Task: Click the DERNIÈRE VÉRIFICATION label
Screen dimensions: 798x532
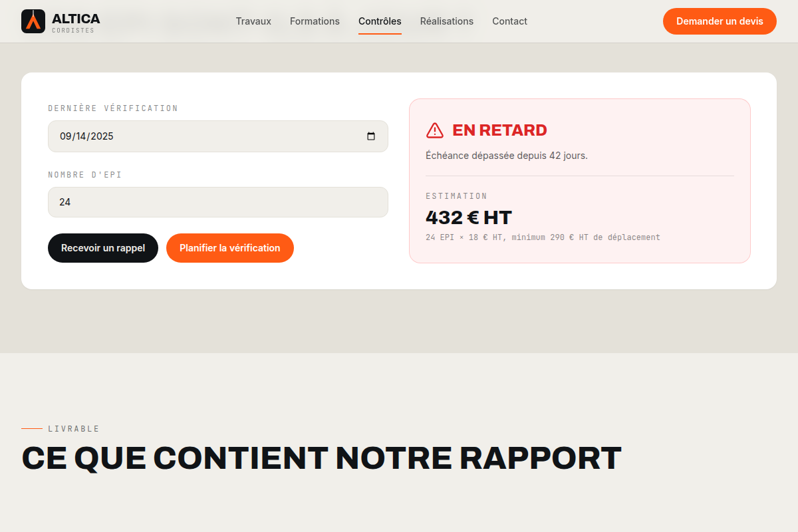Action: click(113, 108)
